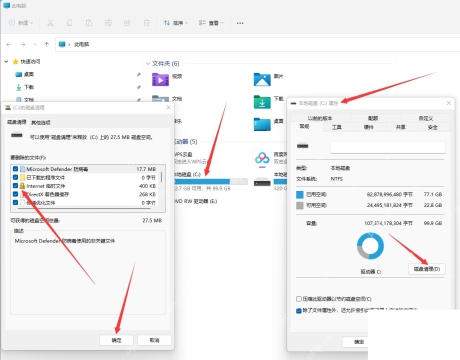
Task: Uncheck the DirectX Shader Cache checkbox
Action: (15, 194)
